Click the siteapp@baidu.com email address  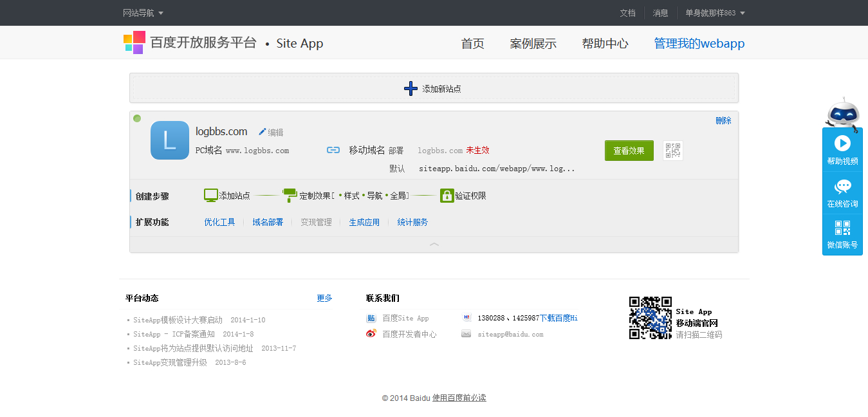pyautogui.click(x=510, y=334)
